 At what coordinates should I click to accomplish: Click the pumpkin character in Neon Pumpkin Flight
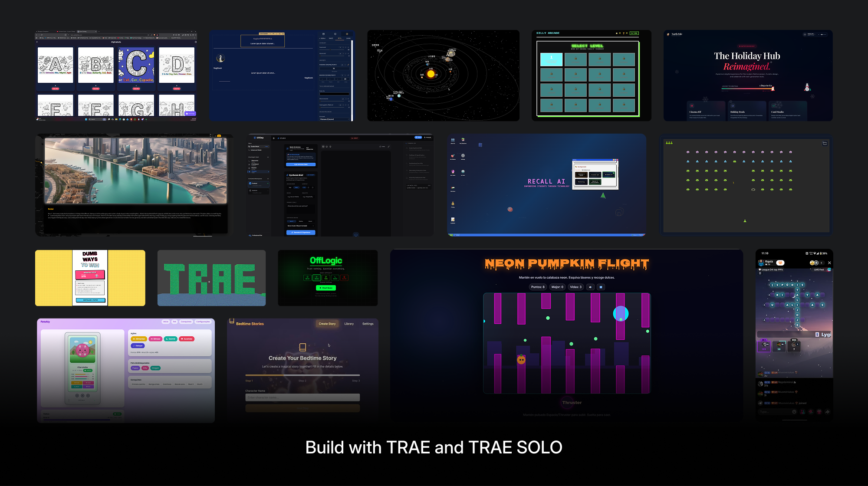[x=521, y=359]
